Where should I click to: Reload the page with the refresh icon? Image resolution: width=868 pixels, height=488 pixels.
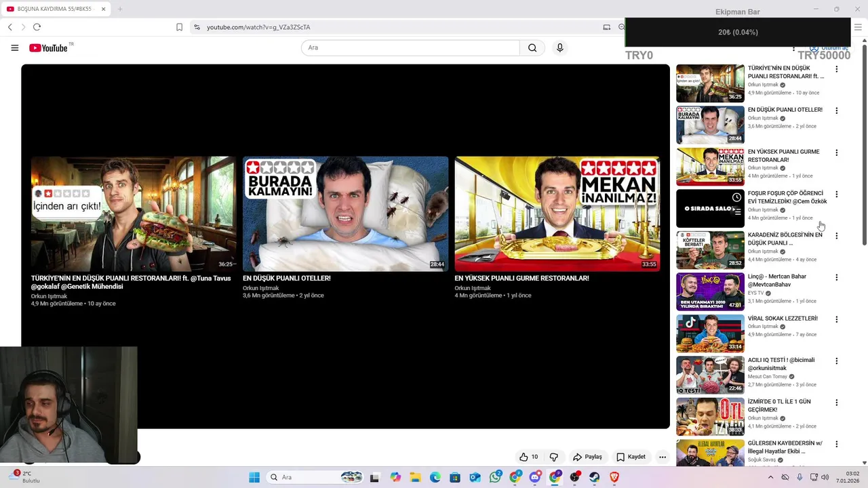coord(37,27)
